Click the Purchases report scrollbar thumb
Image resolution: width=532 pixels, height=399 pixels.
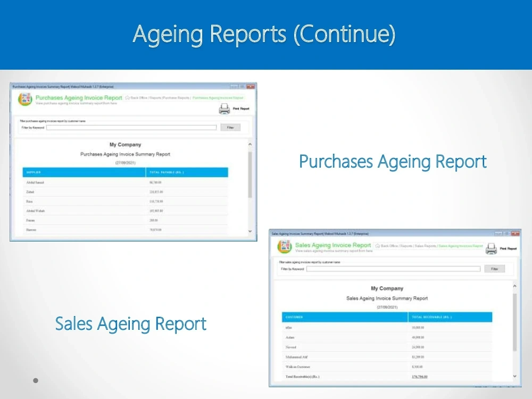click(250, 174)
